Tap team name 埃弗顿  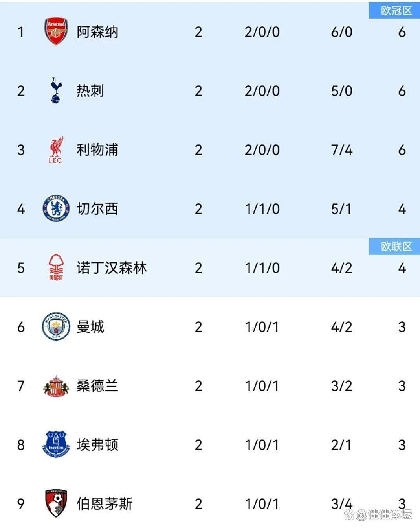pyautogui.click(x=97, y=445)
